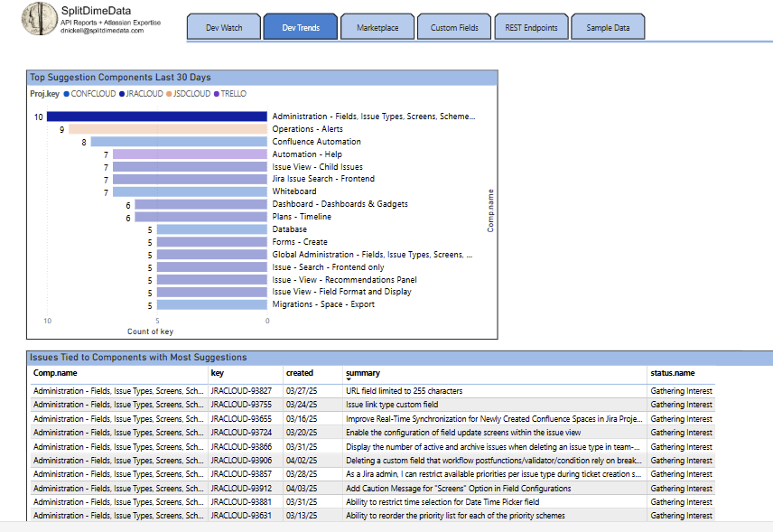Sort the table by Comp.name column
The width and height of the screenshot is (773, 532).
coord(55,372)
